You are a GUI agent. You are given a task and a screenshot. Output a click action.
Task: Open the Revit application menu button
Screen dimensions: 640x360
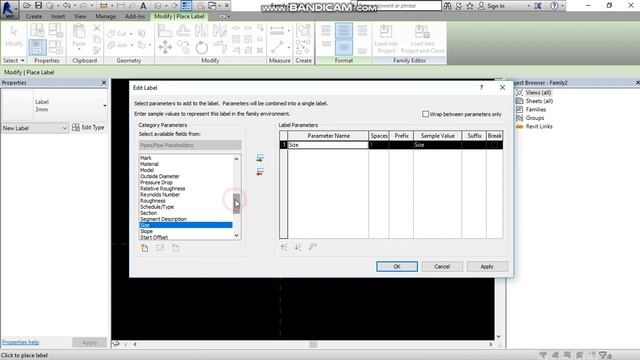coord(9,9)
